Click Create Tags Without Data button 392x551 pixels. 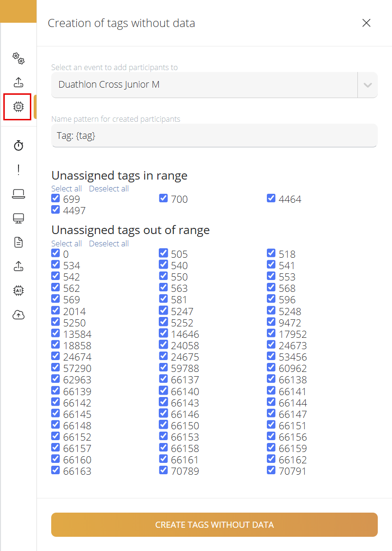click(214, 524)
